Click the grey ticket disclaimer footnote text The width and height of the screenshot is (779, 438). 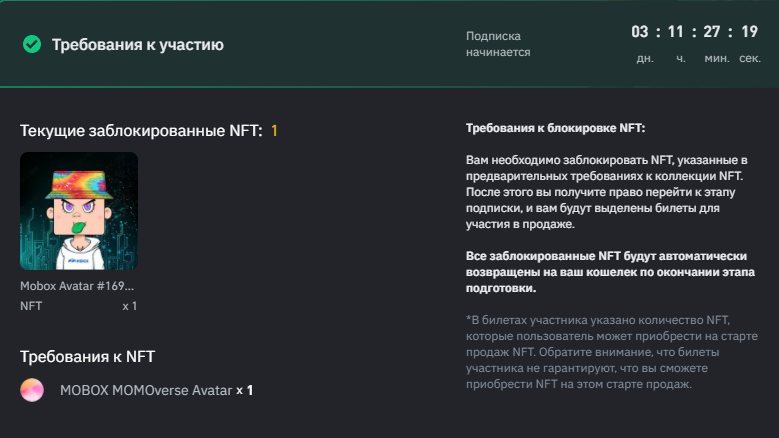[612, 352]
